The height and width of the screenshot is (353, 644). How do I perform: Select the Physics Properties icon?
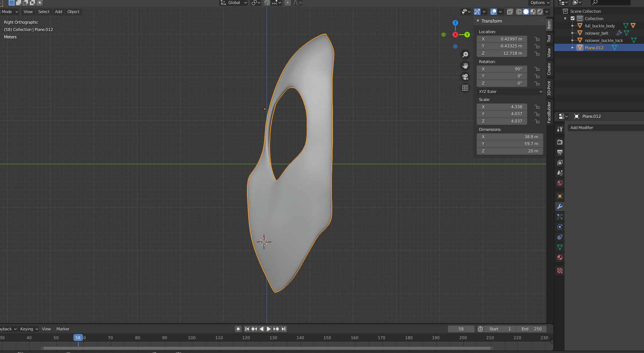(x=560, y=227)
